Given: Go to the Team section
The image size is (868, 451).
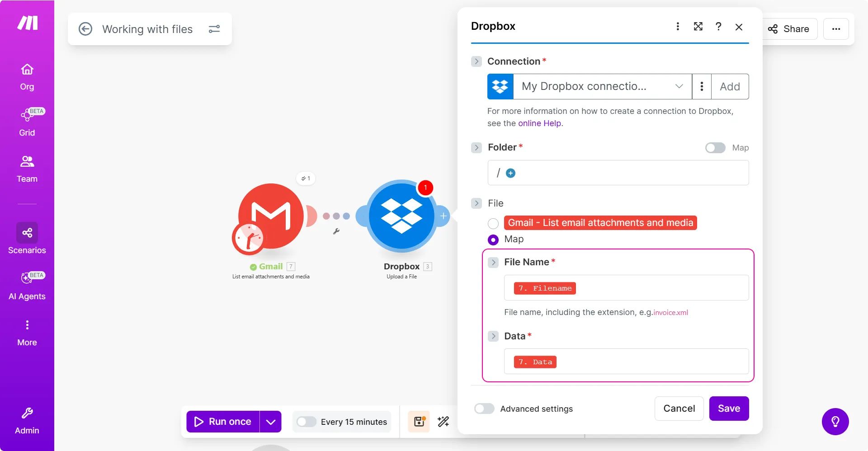Looking at the screenshot, I should [27, 169].
